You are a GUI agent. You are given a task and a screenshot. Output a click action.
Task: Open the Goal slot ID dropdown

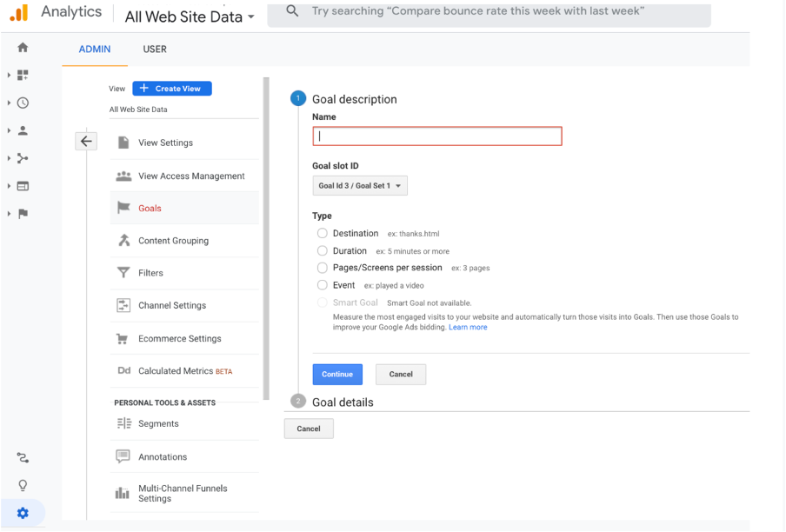[x=360, y=185]
